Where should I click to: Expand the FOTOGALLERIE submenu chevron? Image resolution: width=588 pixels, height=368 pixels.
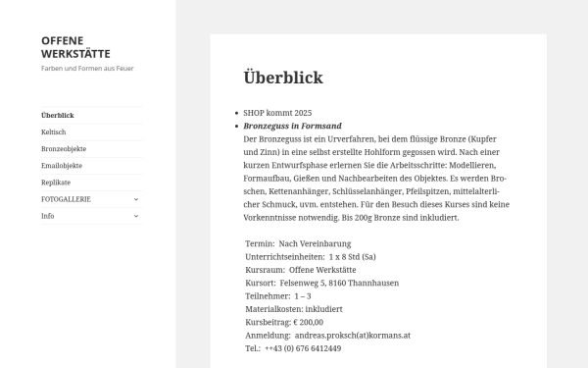click(x=136, y=199)
